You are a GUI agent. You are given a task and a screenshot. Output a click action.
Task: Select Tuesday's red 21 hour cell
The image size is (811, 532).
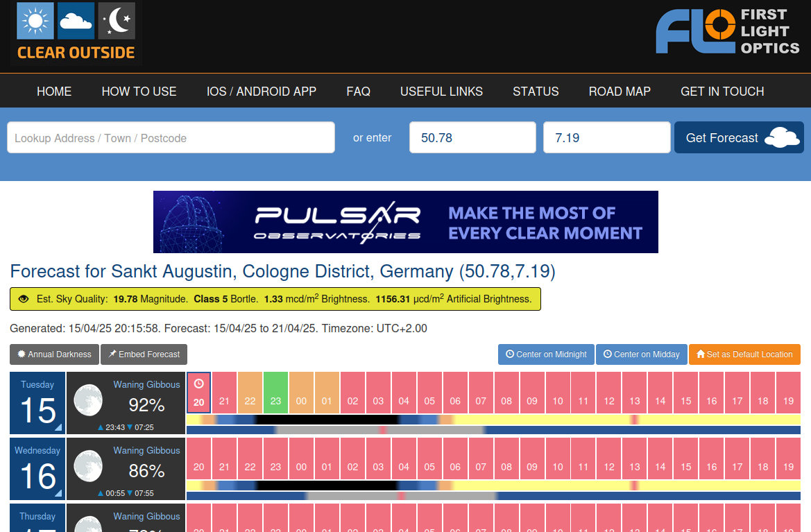[224, 393]
